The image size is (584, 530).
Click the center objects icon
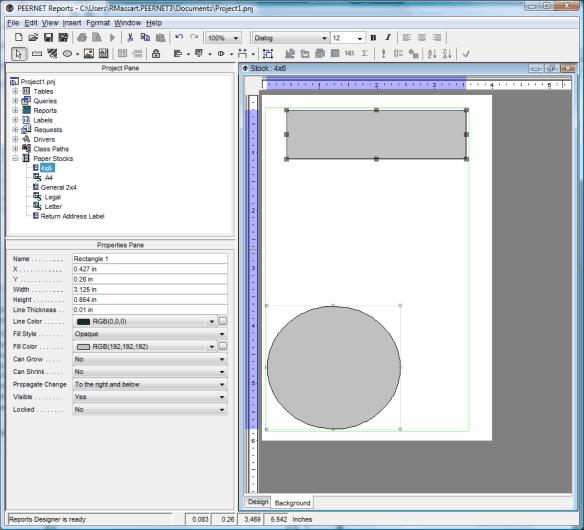point(221,54)
